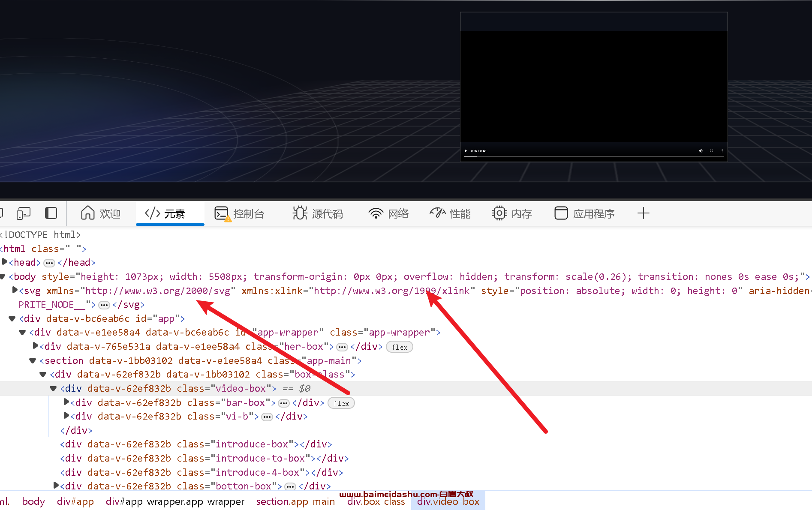Expand ellipsis in the botton-box div
812x510 pixels.
tap(290, 486)
